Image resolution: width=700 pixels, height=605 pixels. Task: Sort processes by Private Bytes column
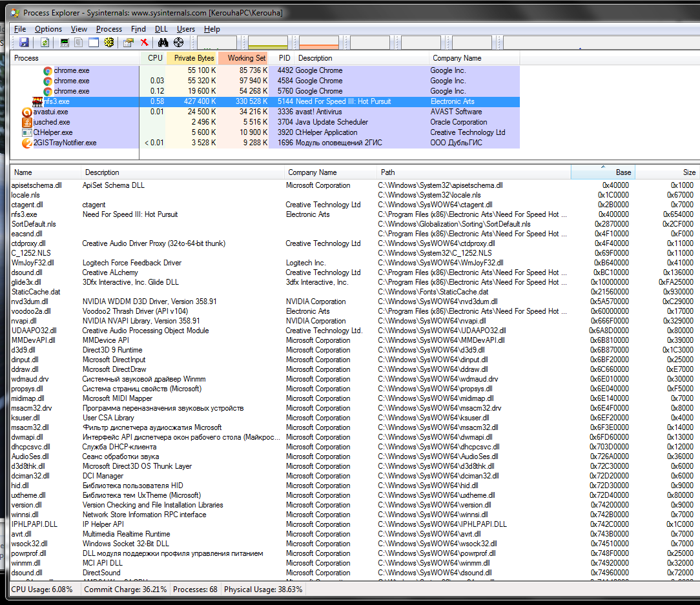point(193,58)
